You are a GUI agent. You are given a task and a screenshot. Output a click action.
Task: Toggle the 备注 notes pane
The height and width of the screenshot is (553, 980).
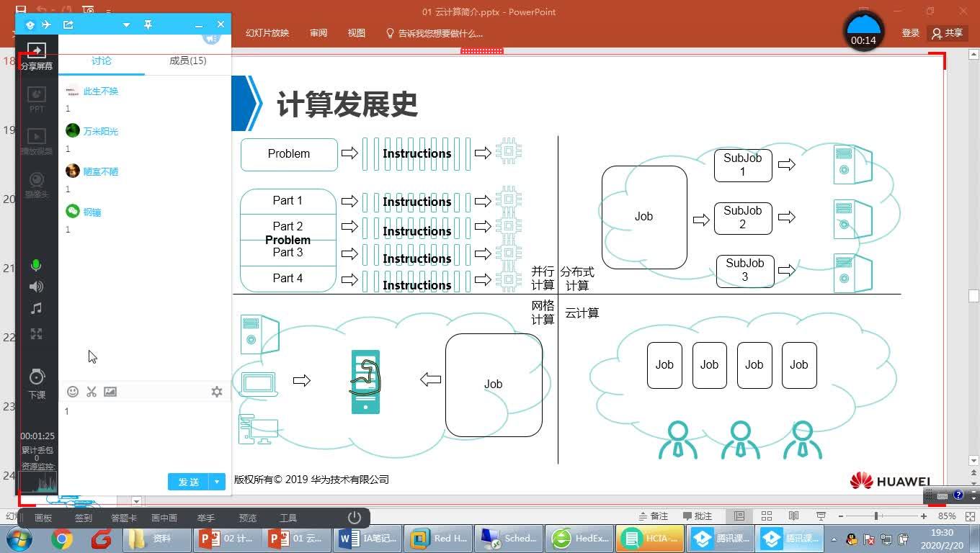654,516
